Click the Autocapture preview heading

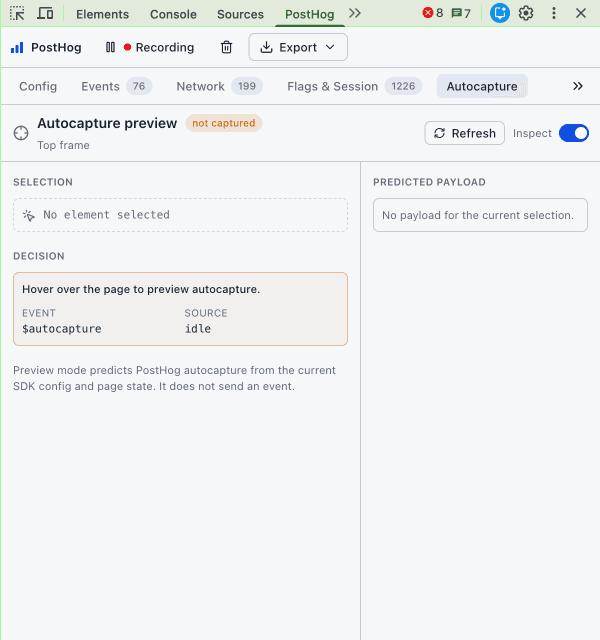[107, 123]
